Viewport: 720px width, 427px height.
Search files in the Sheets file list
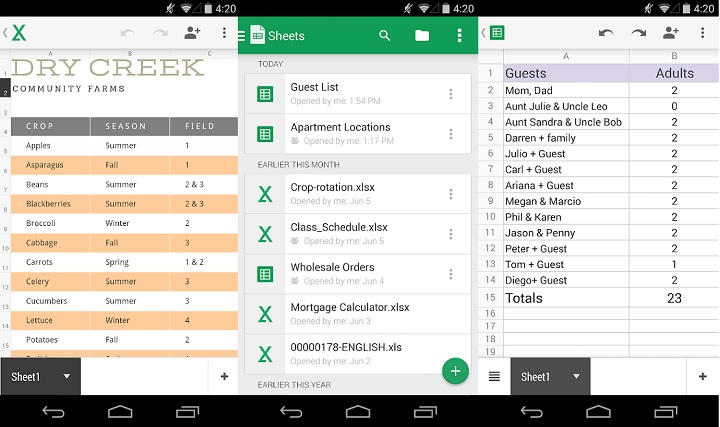pyautogui.click(x=384, y=35)
